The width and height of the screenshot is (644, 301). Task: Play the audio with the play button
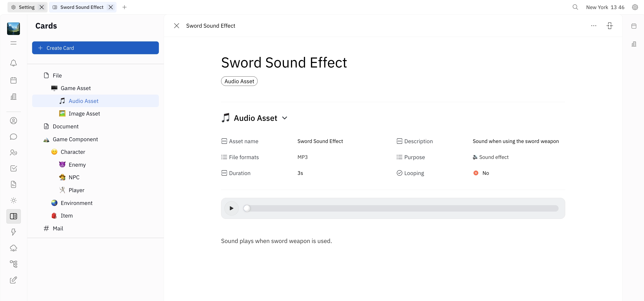pos(231,208)
